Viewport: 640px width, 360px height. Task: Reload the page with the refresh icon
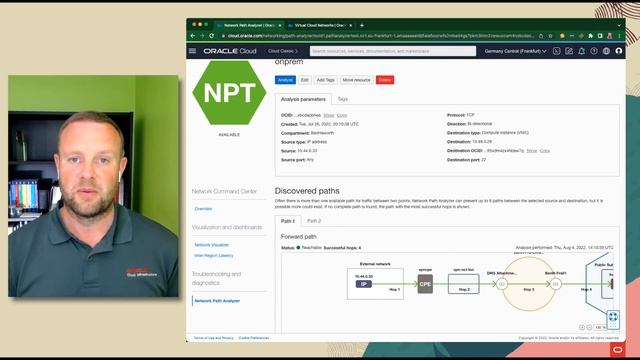pos(211,36)
